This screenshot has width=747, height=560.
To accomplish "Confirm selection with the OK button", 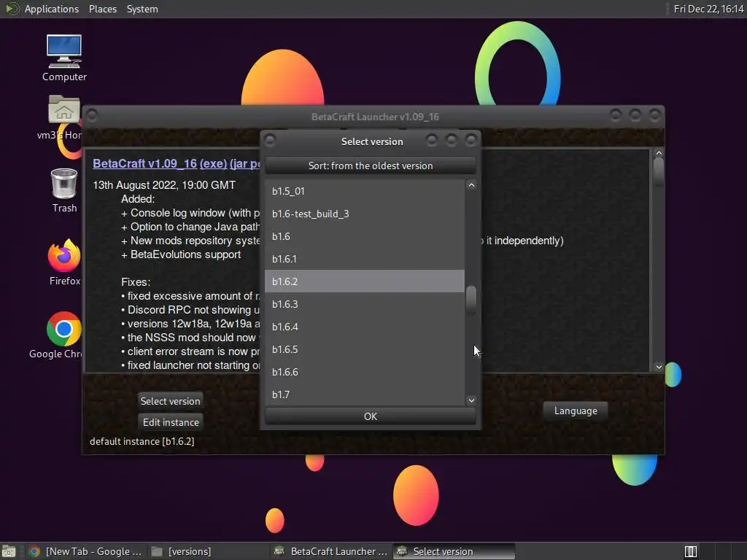I will tap(370, 416).
